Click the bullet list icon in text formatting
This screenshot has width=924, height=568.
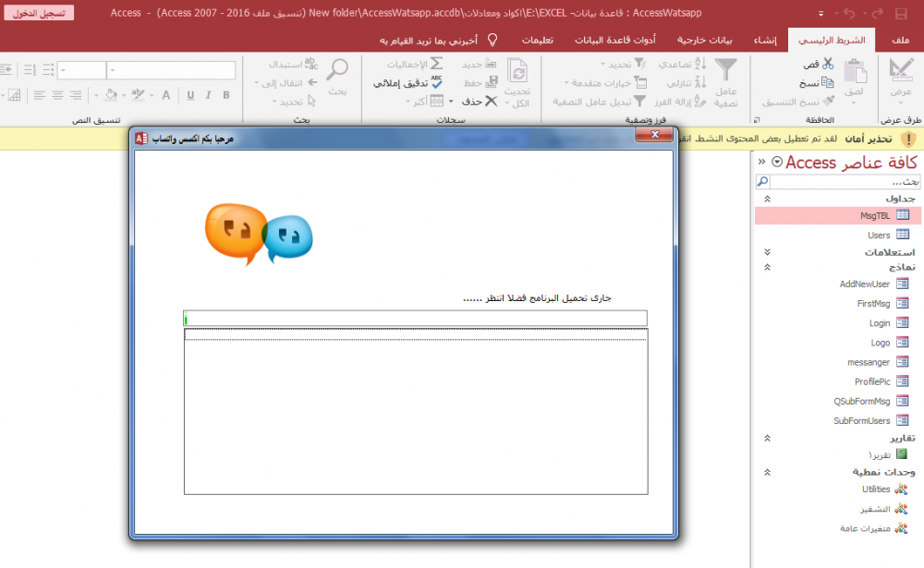pos(48,70)
